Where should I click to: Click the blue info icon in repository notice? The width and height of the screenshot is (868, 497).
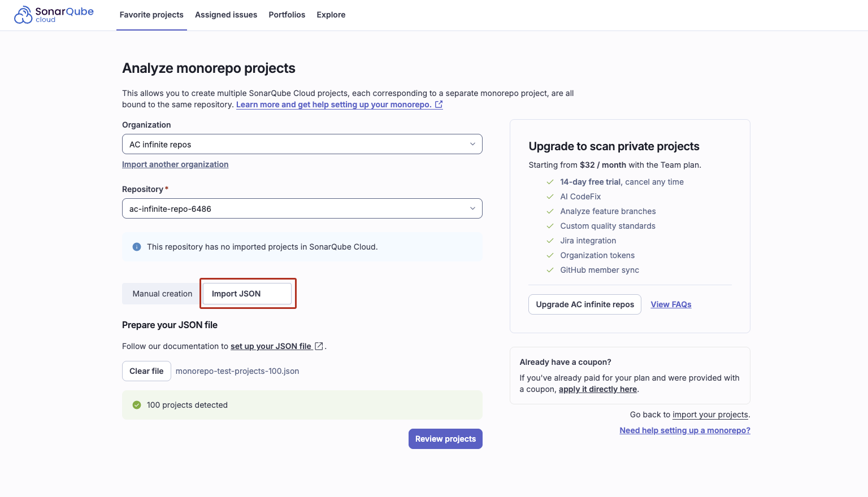coord(137,247)
